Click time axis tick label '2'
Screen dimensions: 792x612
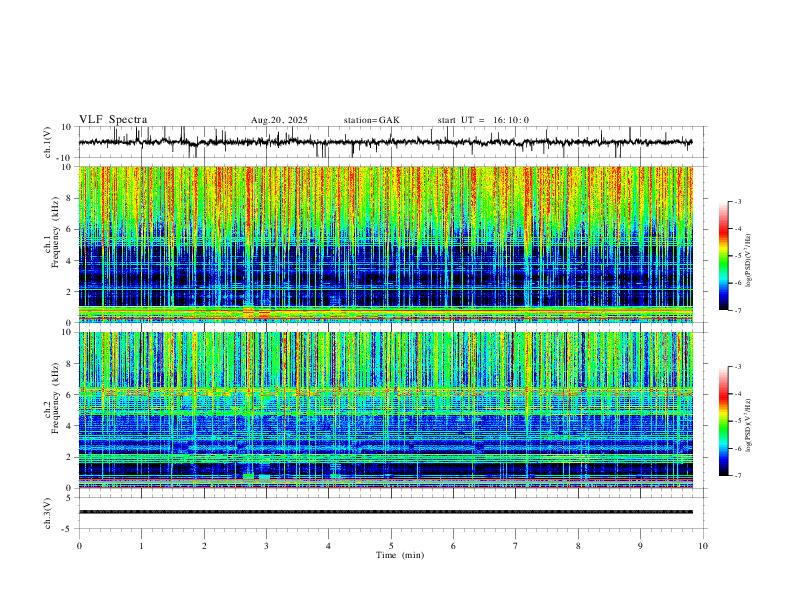pyautogui.click(x=204, y=546)
